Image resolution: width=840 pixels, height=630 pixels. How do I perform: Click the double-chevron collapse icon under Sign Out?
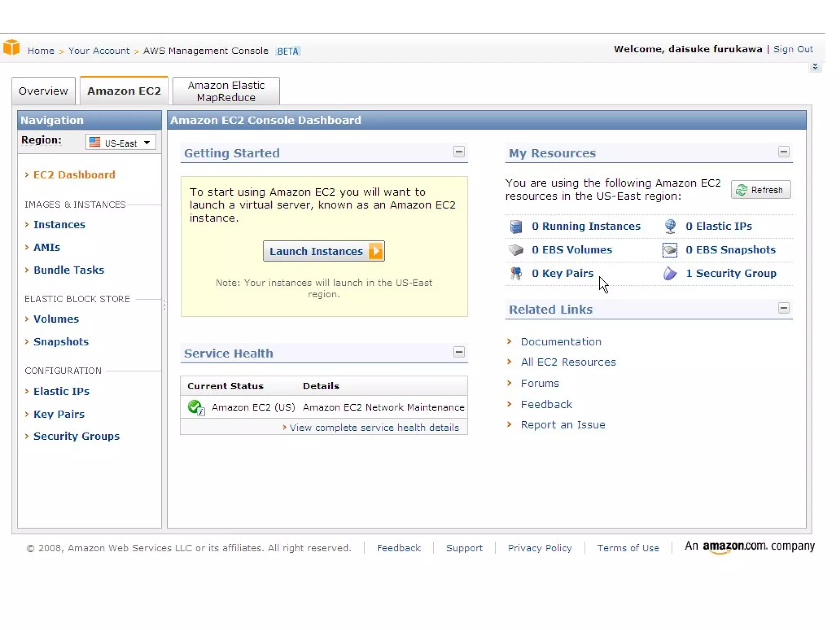tap(815, 66)
